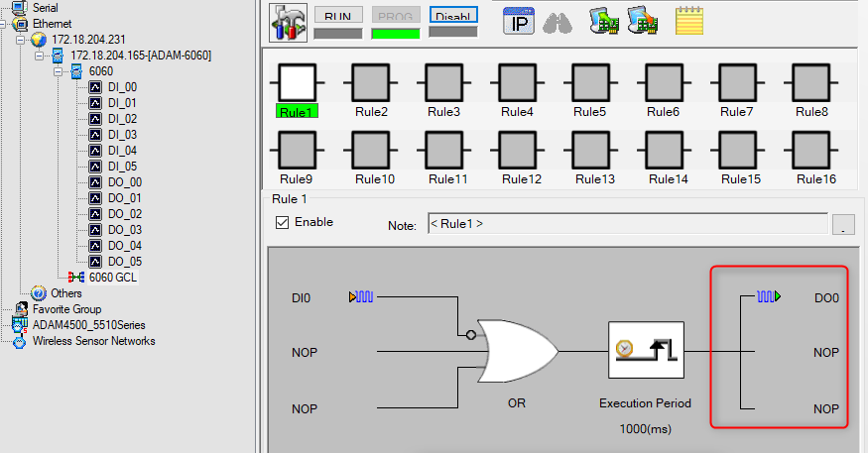
Task: Click the middle NOP input label
Action: click(x=305, y=353)
